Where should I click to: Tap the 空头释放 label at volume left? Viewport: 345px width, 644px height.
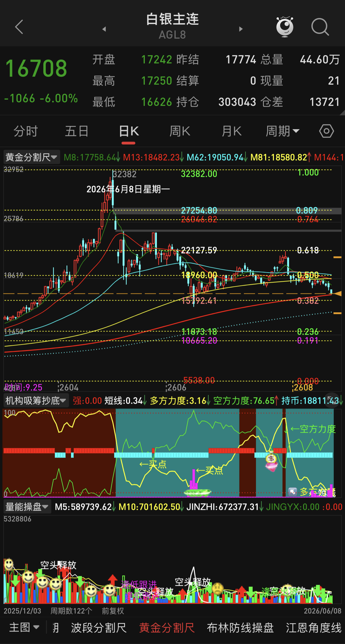[x=58, y=565]
